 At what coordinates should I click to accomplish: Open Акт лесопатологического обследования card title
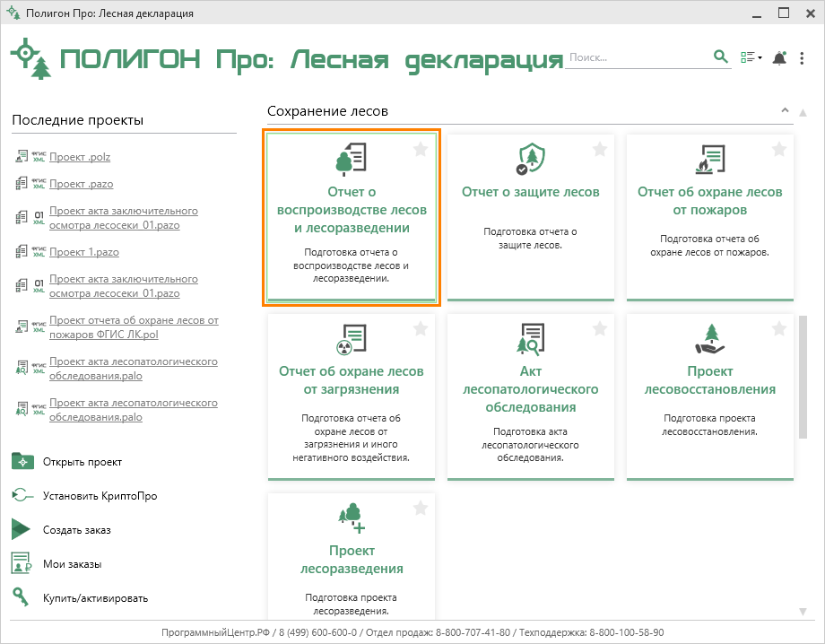tap(530, 389)
